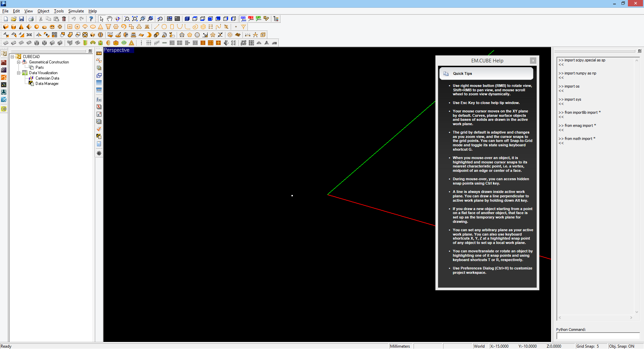Click the Quick Tips button

click(486, 73)
